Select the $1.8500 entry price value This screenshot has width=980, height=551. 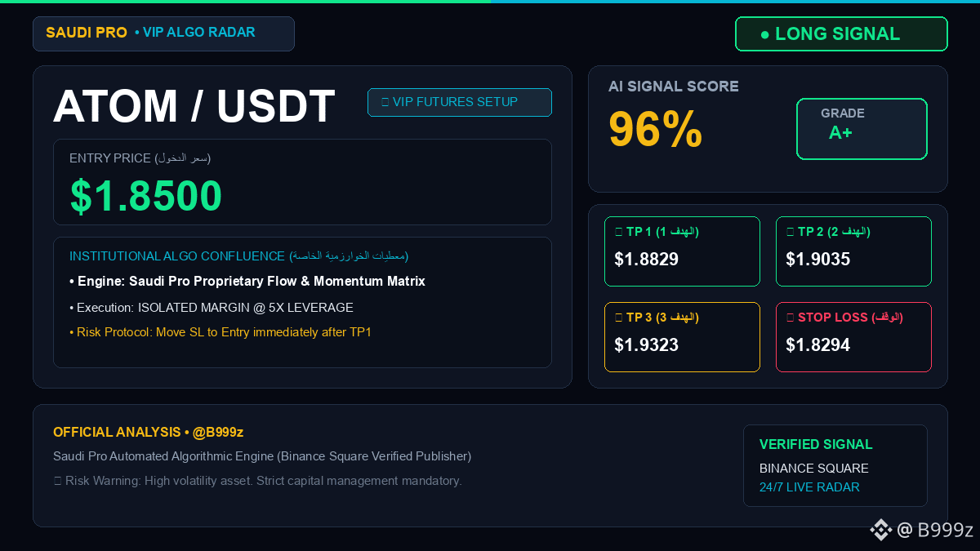pos(146,196)
